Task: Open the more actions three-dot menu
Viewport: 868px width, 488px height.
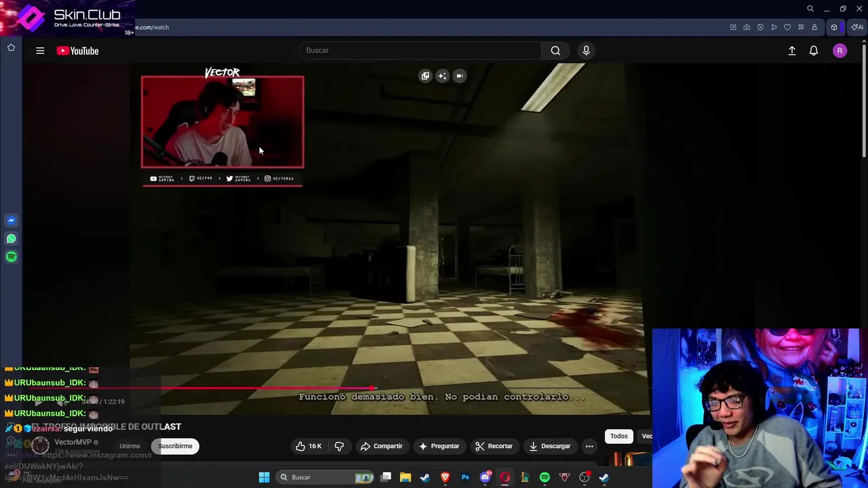Action: 589,446
